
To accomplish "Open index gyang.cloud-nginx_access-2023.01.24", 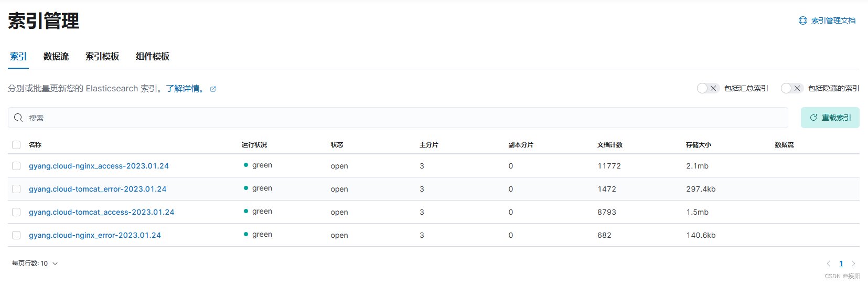I will (x=99, y=166).
